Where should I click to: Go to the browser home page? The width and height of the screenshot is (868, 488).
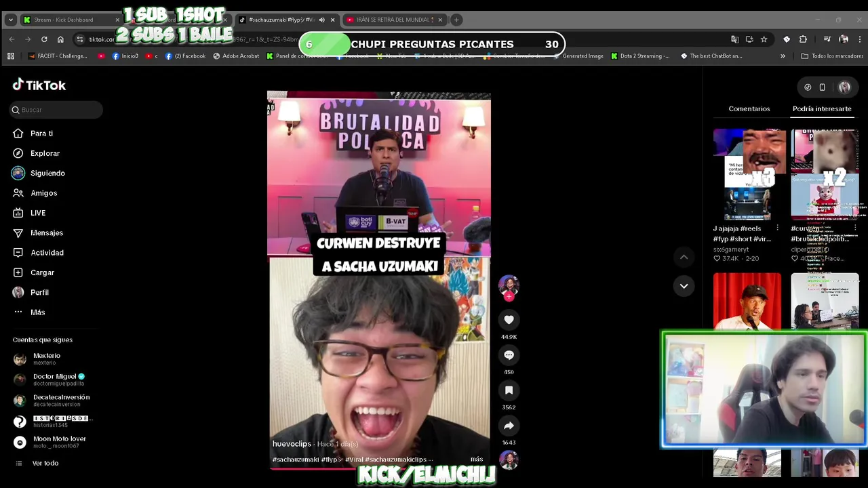click(60, 39)
